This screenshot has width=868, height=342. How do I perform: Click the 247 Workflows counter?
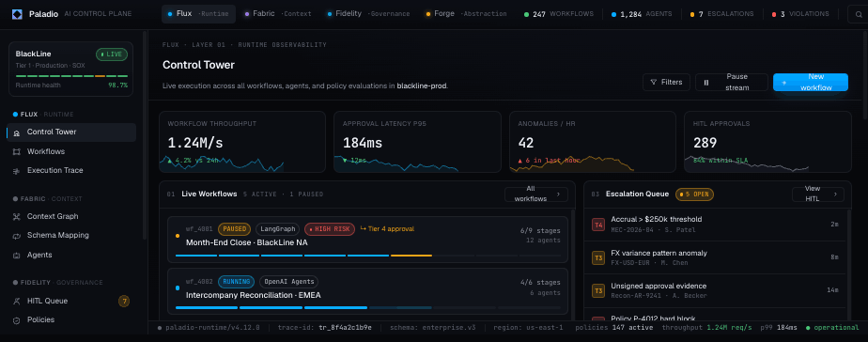pyautogui.click(x=558, y=14)
